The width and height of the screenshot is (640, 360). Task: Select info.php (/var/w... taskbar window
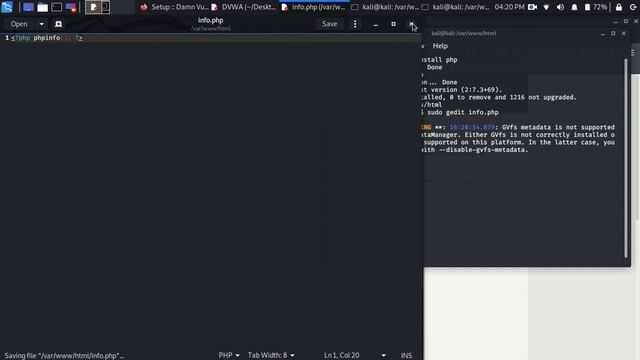pos(314,7)
